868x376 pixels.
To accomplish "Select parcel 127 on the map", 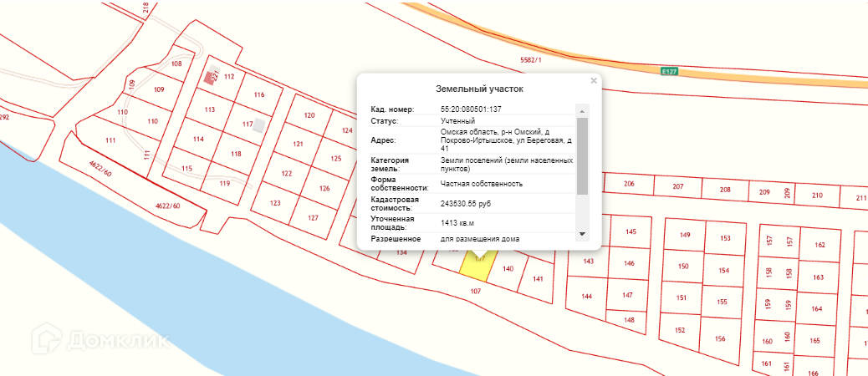I will click(x=314, y=218).
